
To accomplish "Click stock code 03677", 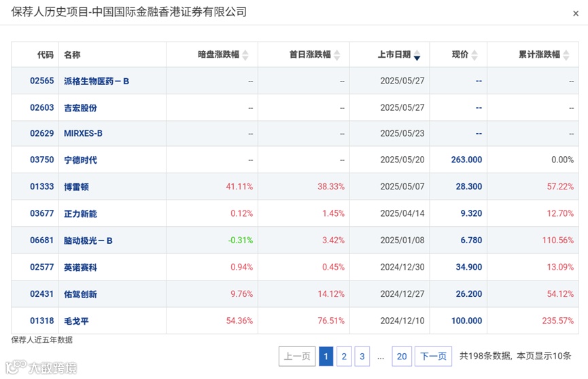I will 42,213.
